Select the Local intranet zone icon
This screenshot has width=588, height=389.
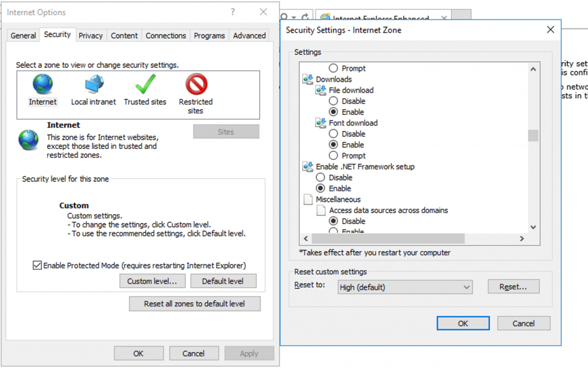(x=93, y=84)
